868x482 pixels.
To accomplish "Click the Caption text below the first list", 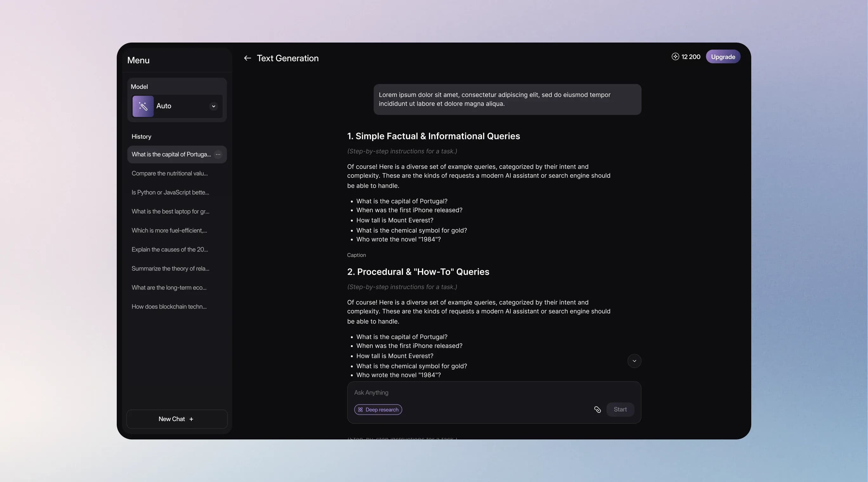I will (x=356, y=255).
